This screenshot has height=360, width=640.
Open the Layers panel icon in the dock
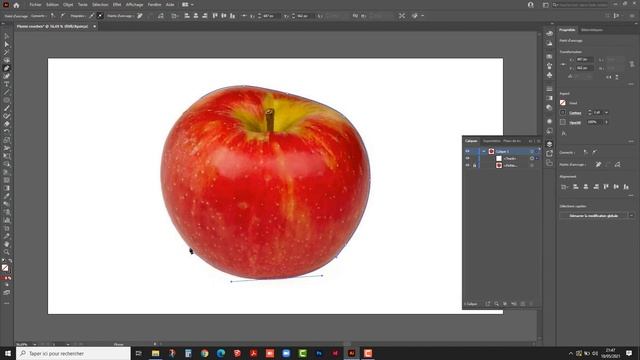point(549,144)
